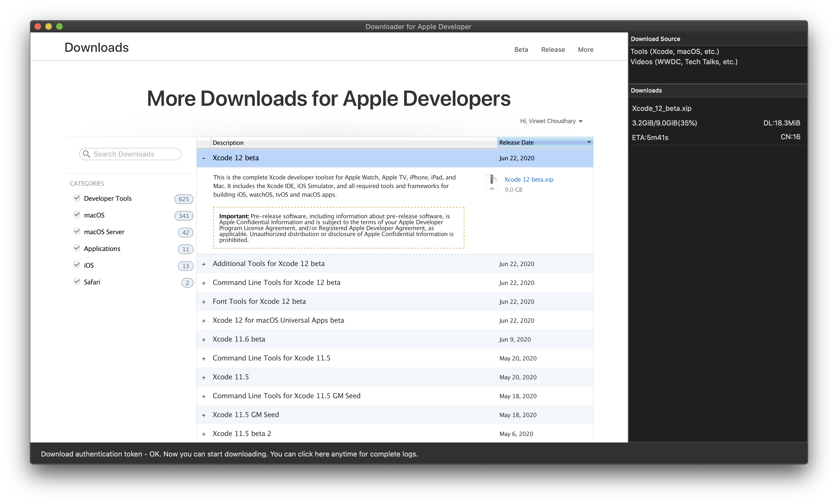
Task: Click the plus icon for Font Tools for Xcode 12 beta
Action: click(x=204, y=302)
